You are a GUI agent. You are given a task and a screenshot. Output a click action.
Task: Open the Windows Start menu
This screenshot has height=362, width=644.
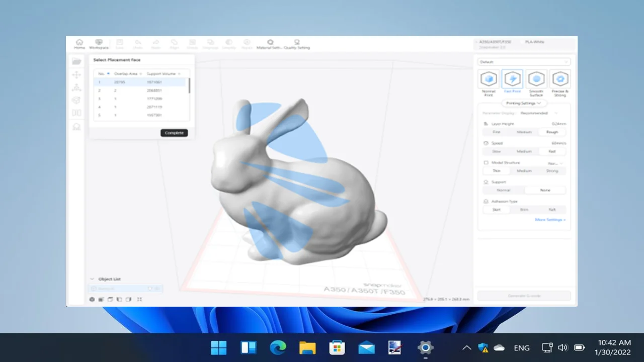tap(218, 347)
